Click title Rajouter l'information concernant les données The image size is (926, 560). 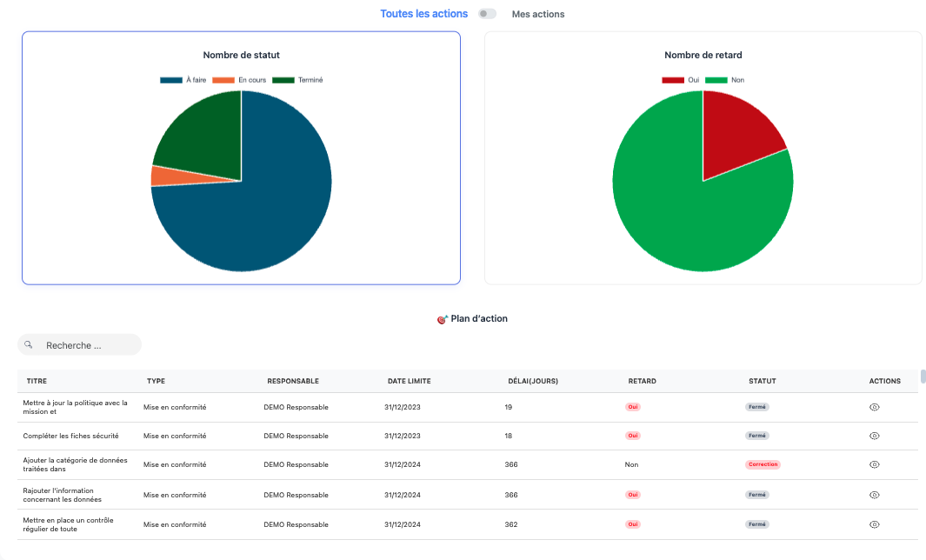[63, 495]
